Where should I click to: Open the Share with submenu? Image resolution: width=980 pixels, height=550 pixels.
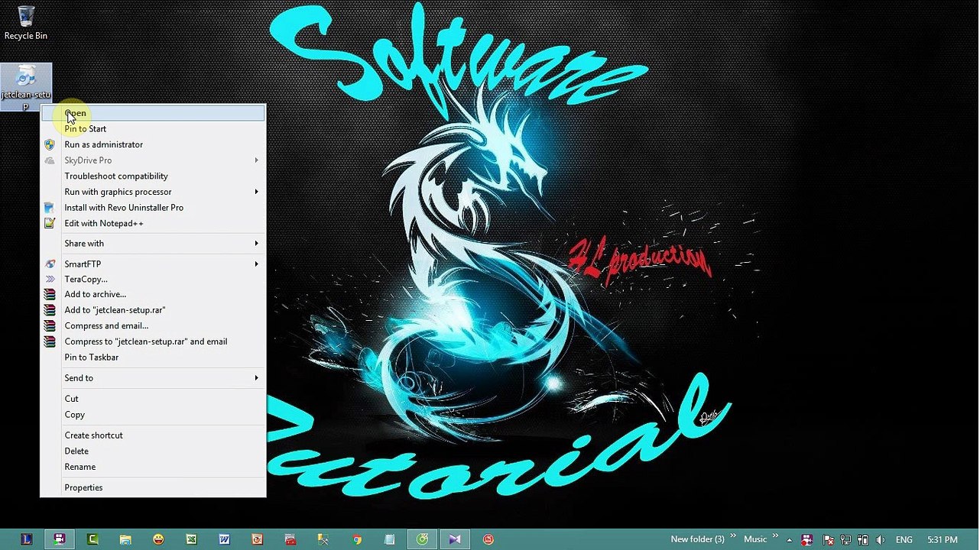(x=153, y=244)
